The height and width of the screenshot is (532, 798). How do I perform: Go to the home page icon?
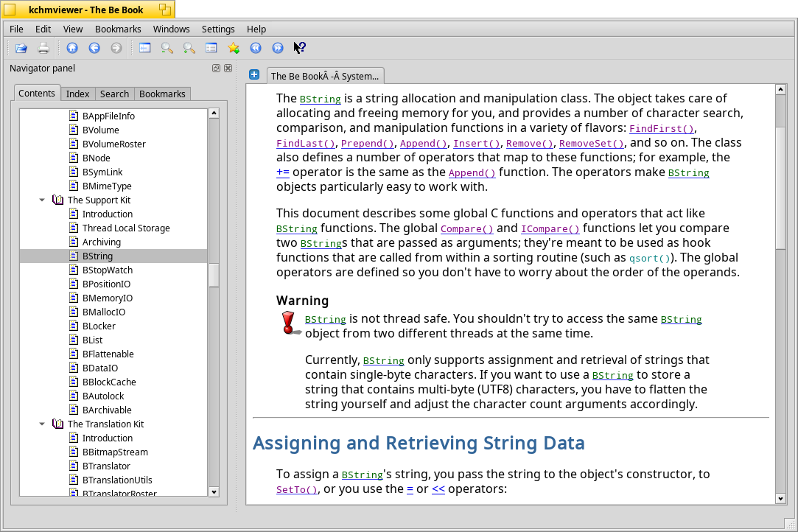pyautogui.click(x=72, y=48)
